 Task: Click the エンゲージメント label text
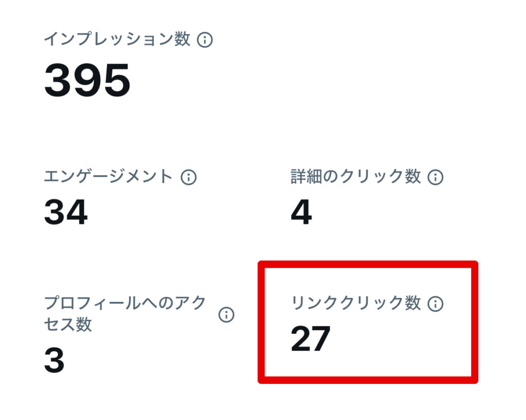point(108,177)
